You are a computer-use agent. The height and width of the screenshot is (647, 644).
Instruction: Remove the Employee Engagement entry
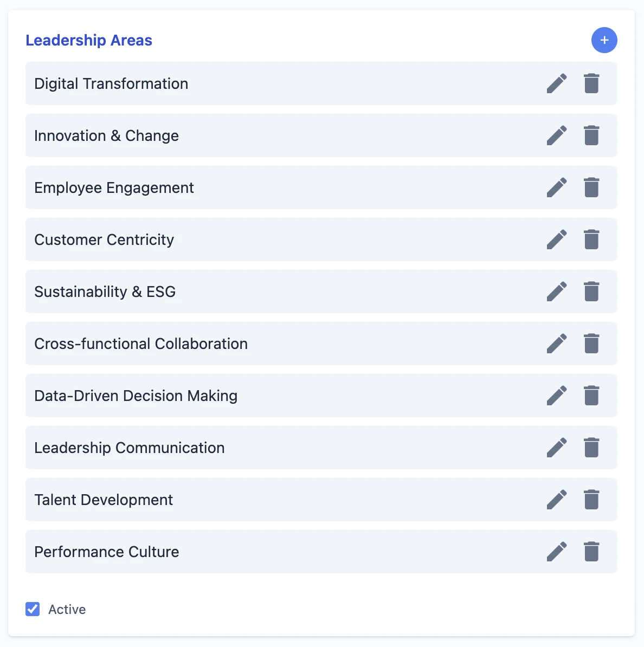click(x=591, y=187)
